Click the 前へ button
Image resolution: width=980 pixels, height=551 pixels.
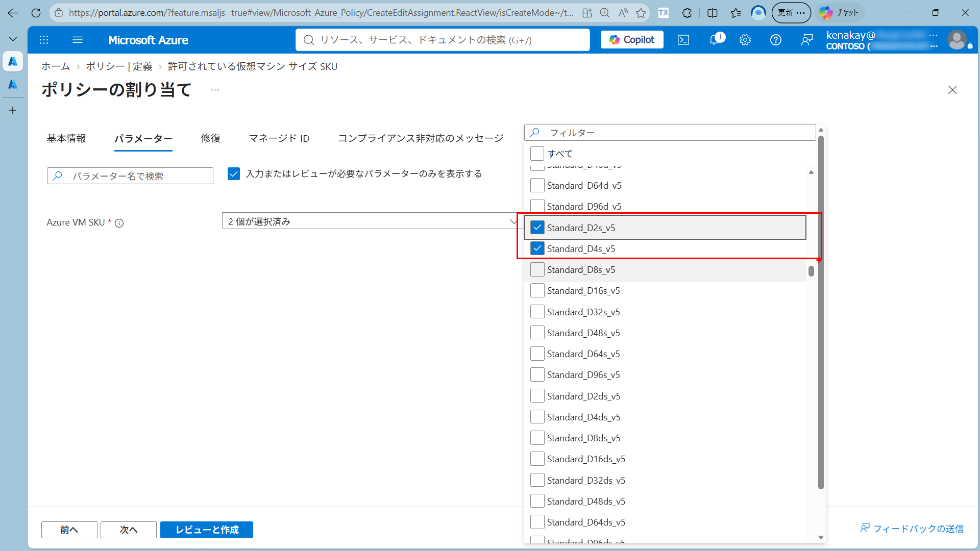click(69, 530)
